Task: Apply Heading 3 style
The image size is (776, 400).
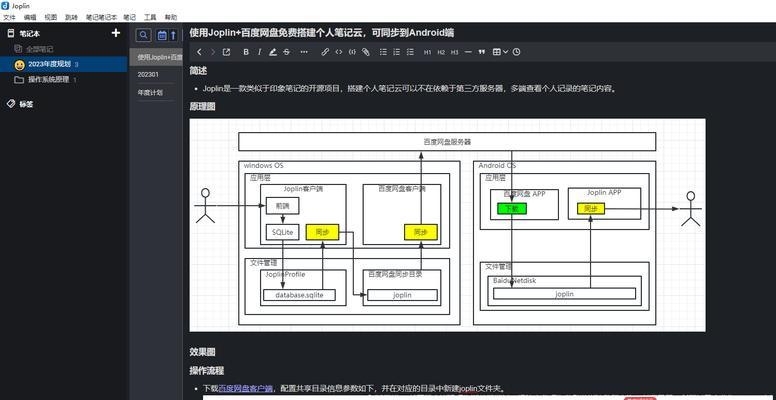Action: (x=454, y=52)
